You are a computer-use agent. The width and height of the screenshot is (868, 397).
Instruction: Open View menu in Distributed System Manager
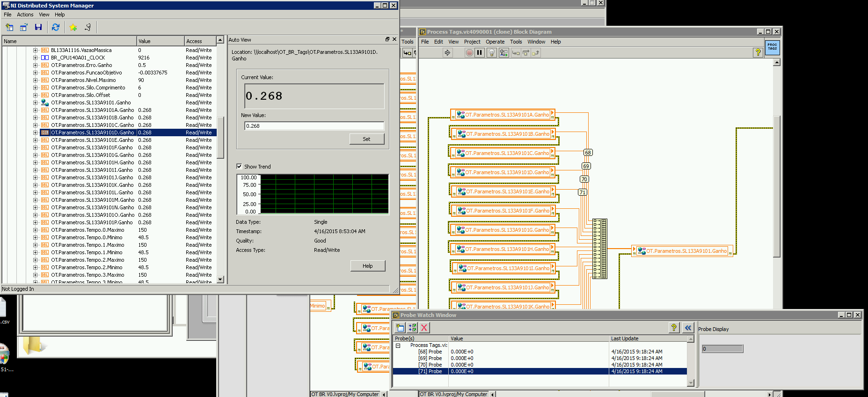(44, 15)
